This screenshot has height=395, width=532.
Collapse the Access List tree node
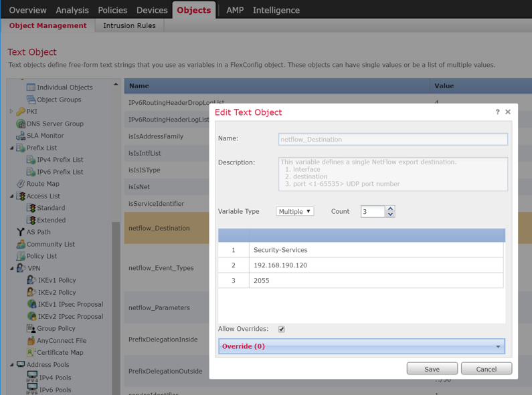pos(12,196)
